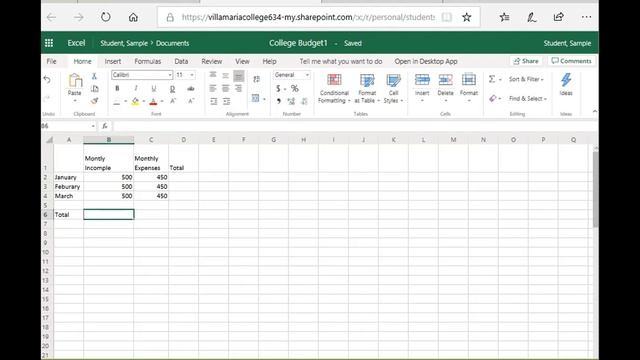This screenshot has height=360, width=640.
Task: Apply comma style number format
Action: pos(279,101)
